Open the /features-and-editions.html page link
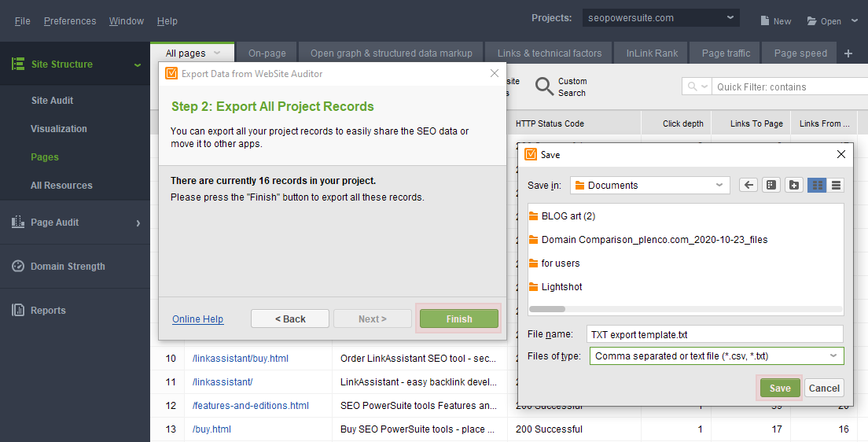 [x=251, y=406]
